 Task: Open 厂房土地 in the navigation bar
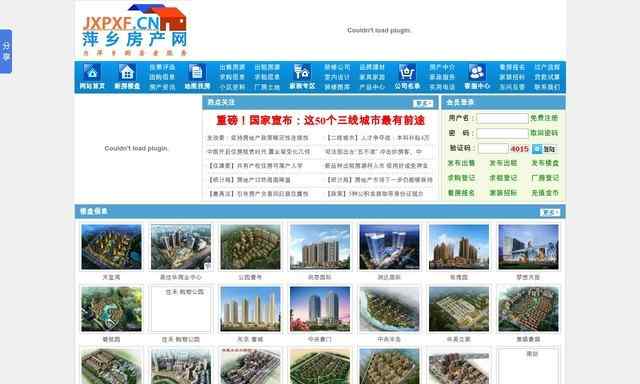click(267, 87)
